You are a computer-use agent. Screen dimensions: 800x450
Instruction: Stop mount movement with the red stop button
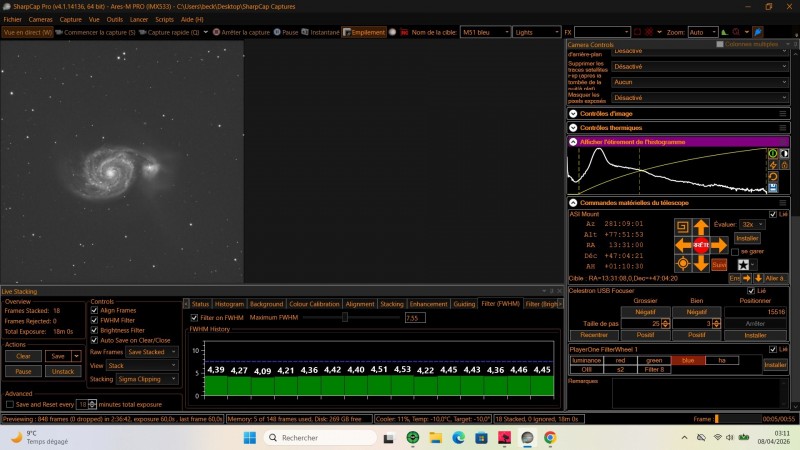point(701,245)
